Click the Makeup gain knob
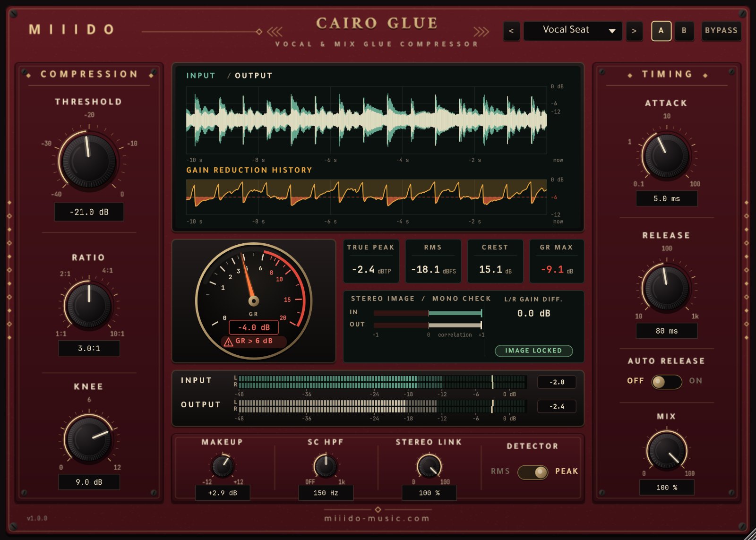Viewport: 756px width, 540px height. tap(222, 466)
